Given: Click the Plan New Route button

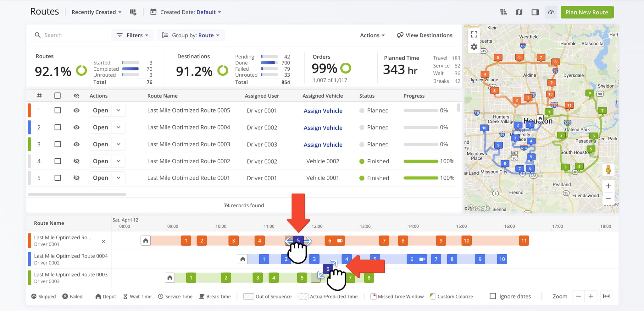Looking at the screenshot, I should [x=586, y=12].
